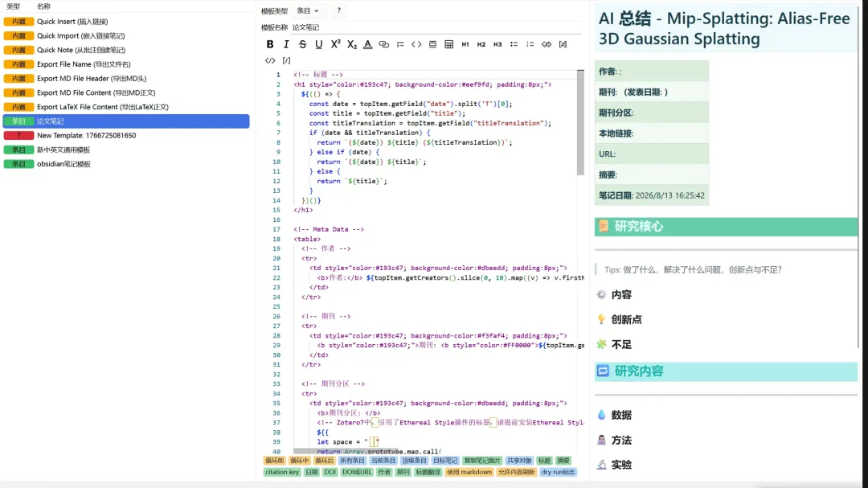Click the code editor vertical scrollbar
This screenshot has width=868, height=488.
click(x=580, y=122)
